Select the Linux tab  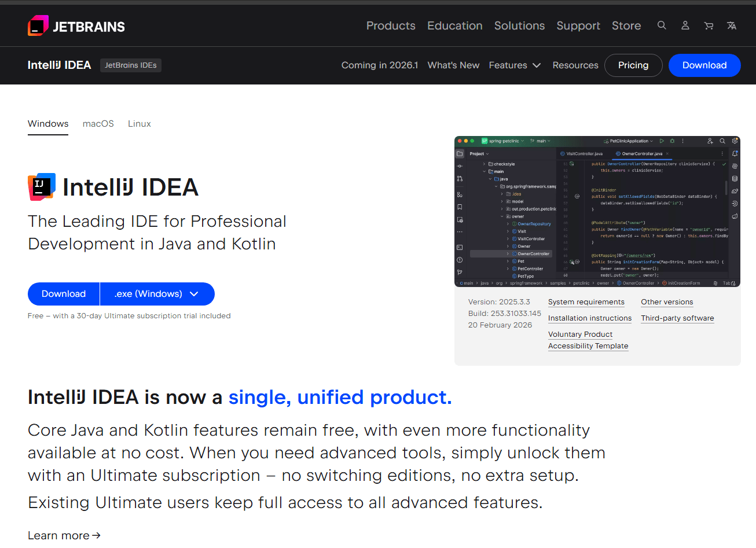(x=140, y=124)
